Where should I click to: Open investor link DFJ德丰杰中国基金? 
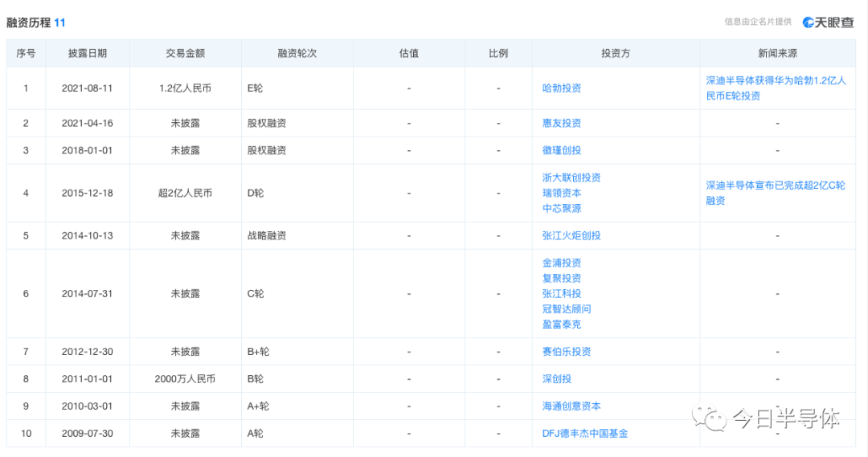coord(584,433)
